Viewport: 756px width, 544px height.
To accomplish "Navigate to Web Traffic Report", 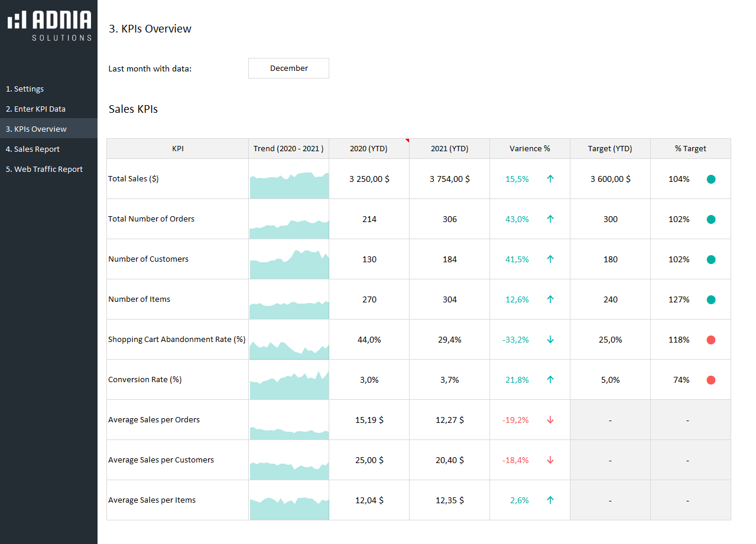I will point(44,170).
